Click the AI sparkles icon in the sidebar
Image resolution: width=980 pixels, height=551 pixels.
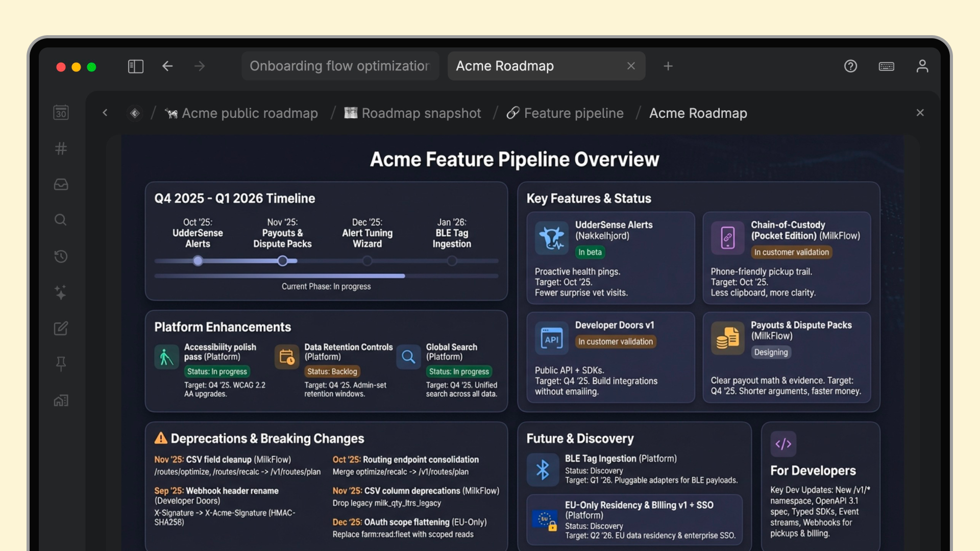point(61,292)
